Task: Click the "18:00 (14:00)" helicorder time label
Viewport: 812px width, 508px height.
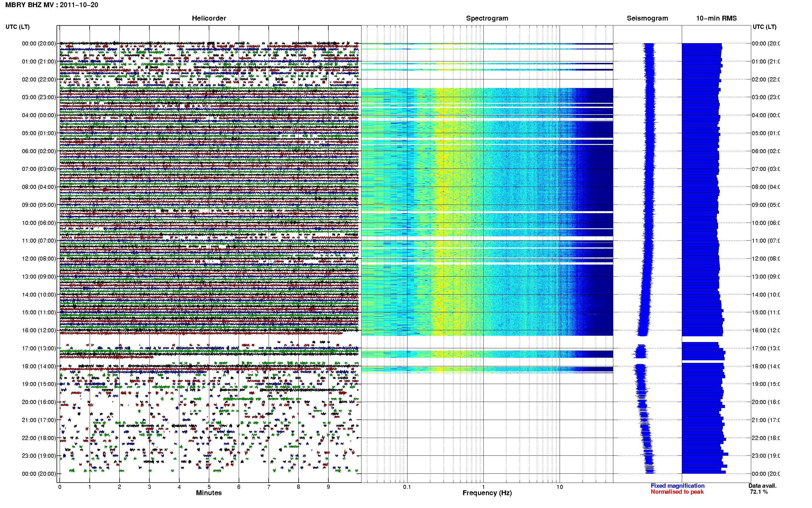Action: coord(39,366)
